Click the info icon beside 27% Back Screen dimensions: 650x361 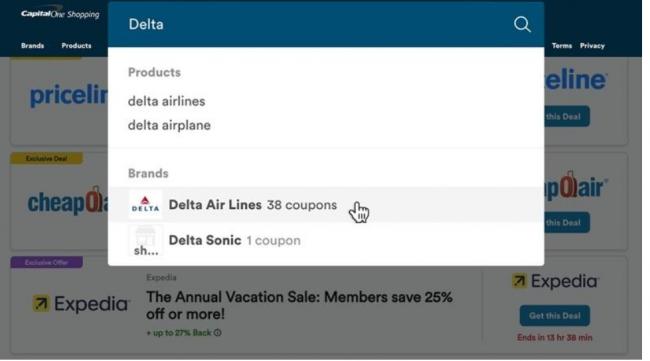pyautogui.click(x=218, y=333)
